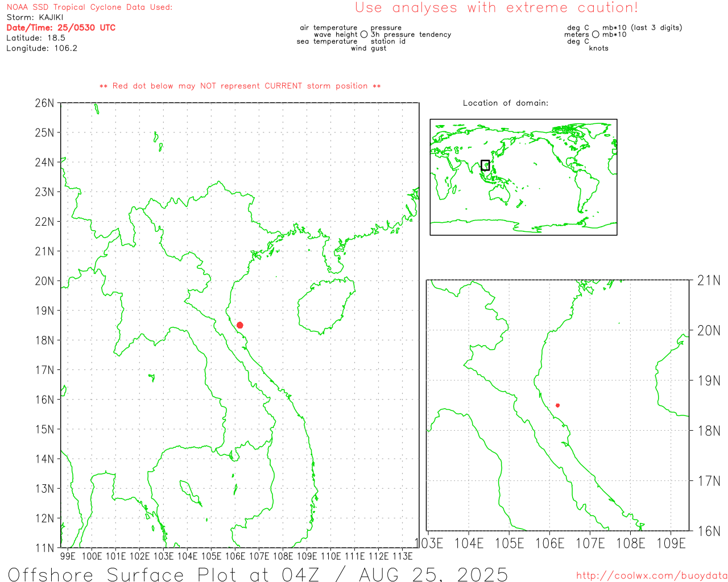Click the 21N label on inset map axis
This screenshot has height=582, width=728.
pyautogui.click(x=709, y=280)
